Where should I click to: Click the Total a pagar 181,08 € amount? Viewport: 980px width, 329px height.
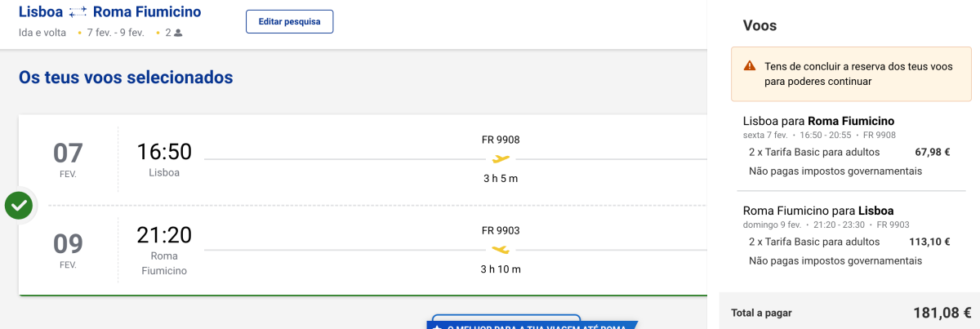point(942,313)
